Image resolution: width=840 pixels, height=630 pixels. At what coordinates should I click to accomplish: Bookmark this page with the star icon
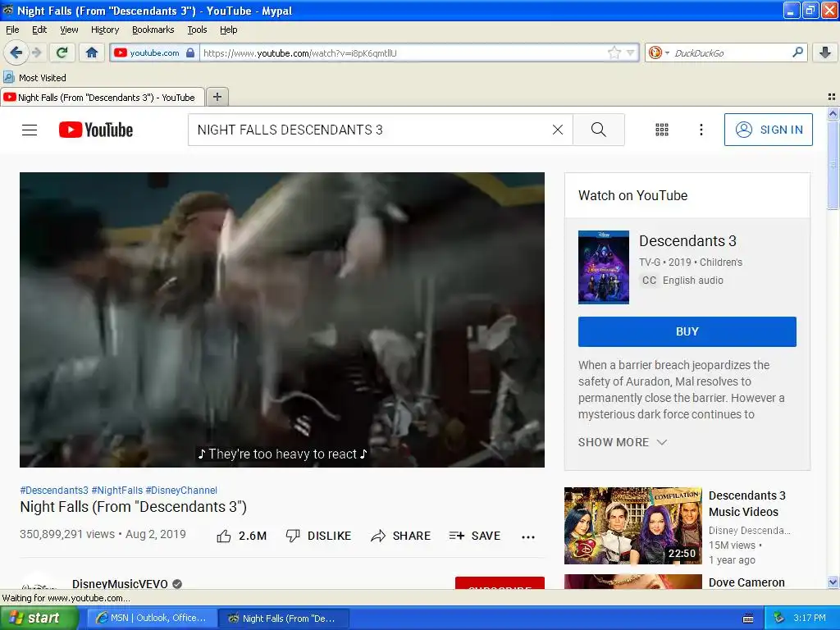[x=614, y=52]
